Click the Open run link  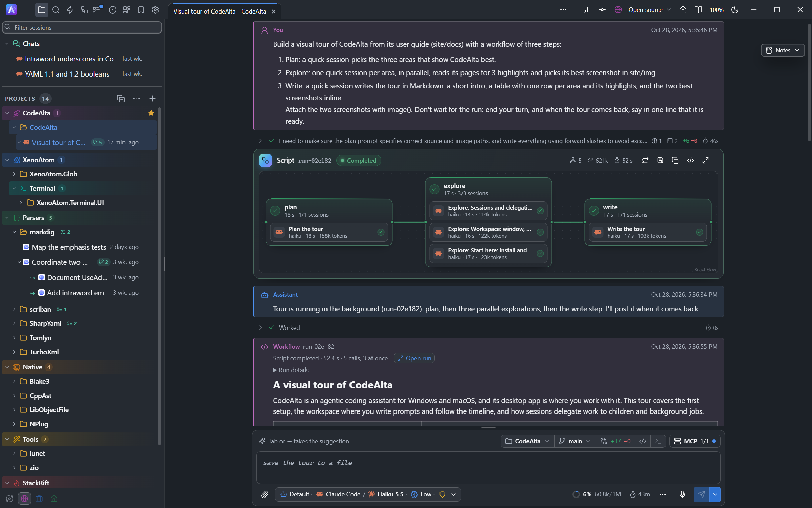click(414, 358)
